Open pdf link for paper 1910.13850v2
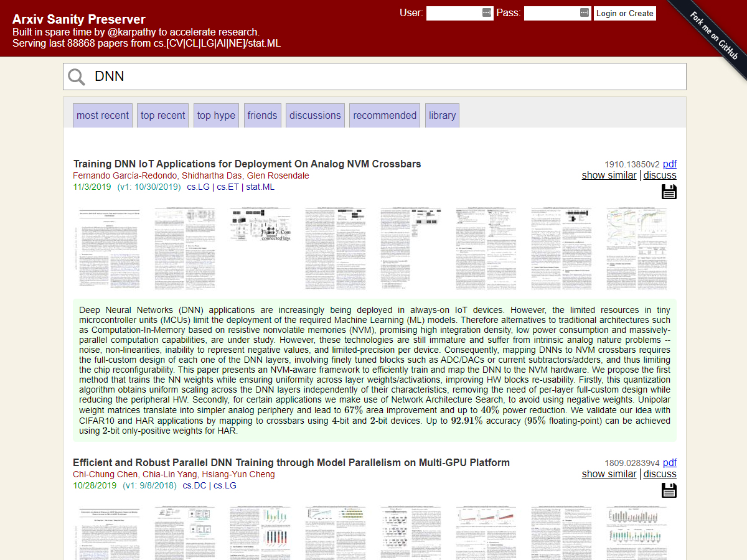The height and width of the screenshot is (560, 747). (x=669, y=164)
